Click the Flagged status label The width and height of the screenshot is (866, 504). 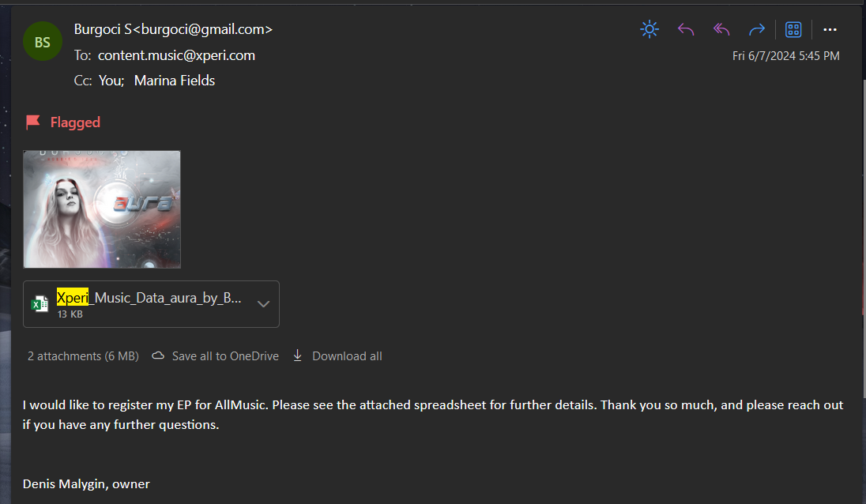click(75, 122)
